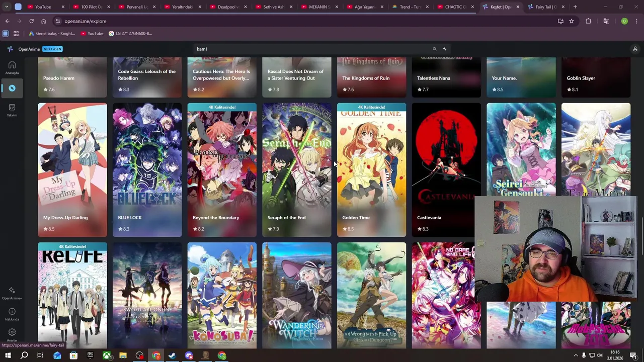
Task: Open the Talentless Nana anime card
Action: [446, 77]
